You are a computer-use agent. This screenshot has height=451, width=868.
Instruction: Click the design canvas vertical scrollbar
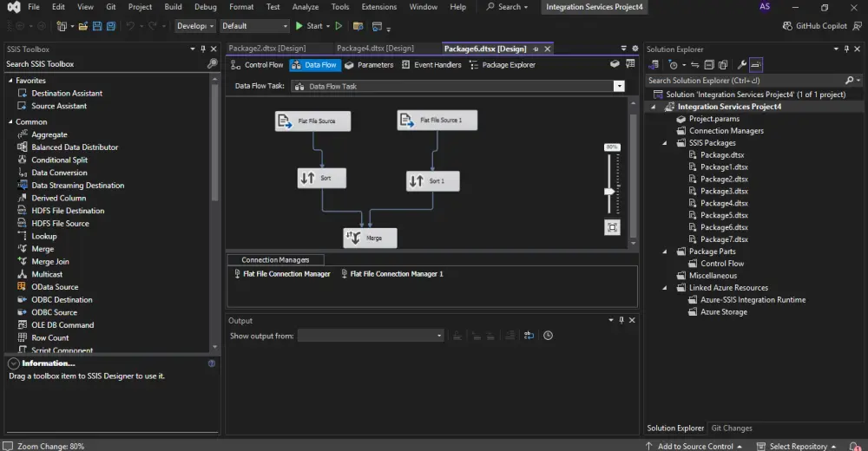coord(634,176)
